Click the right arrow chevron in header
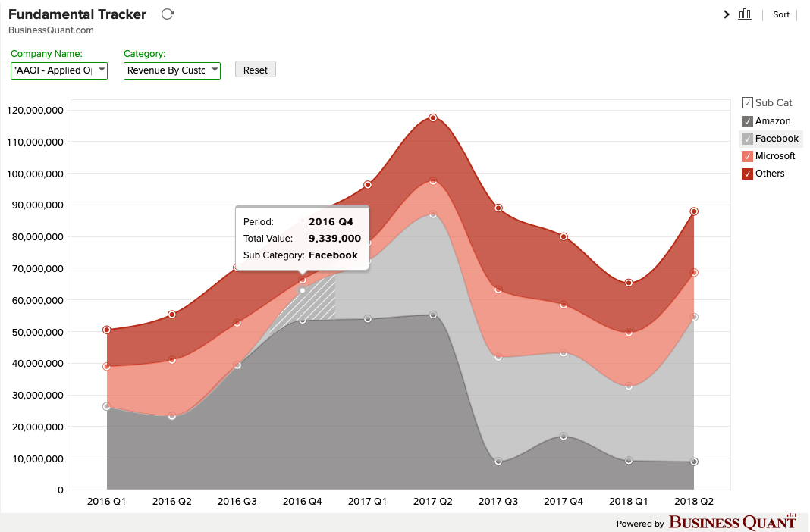Viewport: 810px width, 532px height. tap(727, 14)
